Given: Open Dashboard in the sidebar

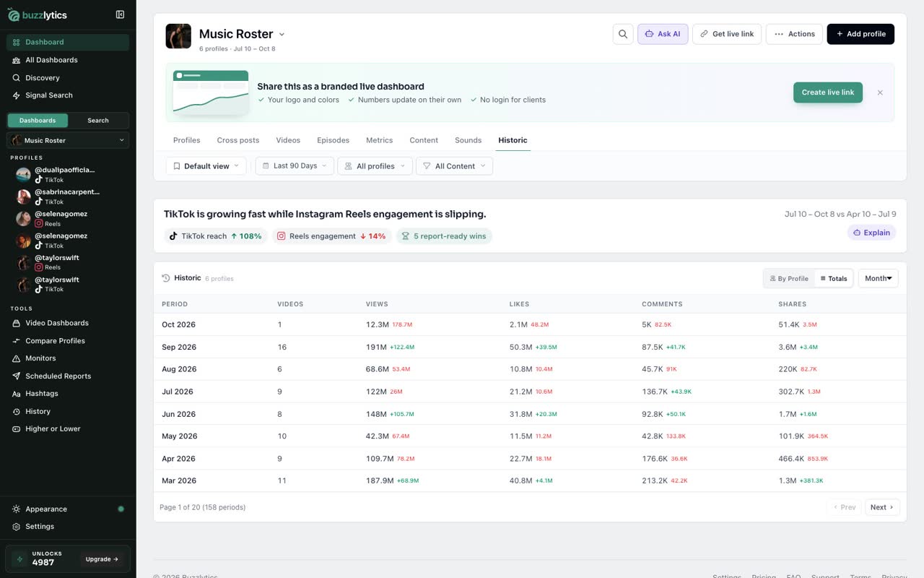Looking at the screenshot, I should 68,42.
